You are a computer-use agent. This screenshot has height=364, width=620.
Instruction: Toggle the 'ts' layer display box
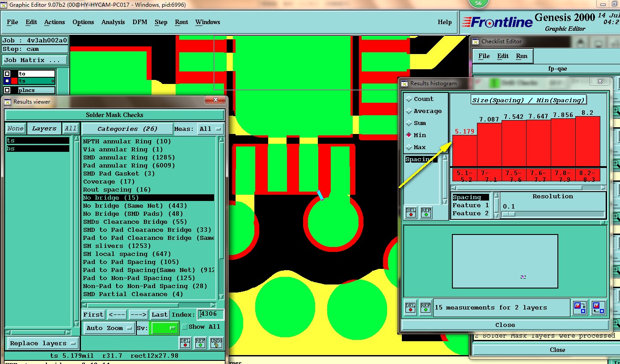[x=7, y=81]
